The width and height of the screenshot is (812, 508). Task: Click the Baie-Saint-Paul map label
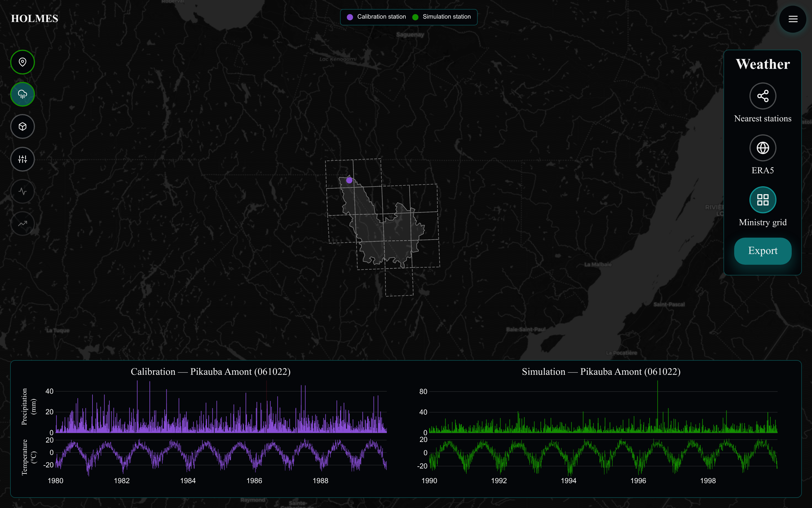526,329
